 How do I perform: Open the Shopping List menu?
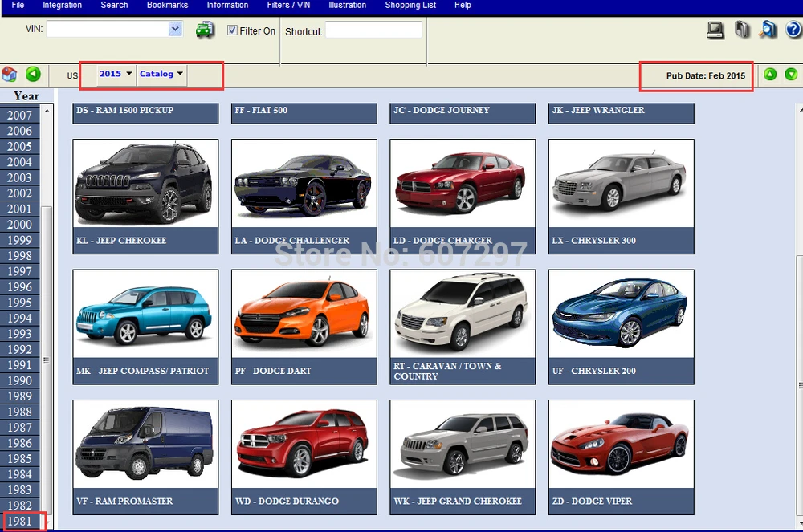[410, 5]
